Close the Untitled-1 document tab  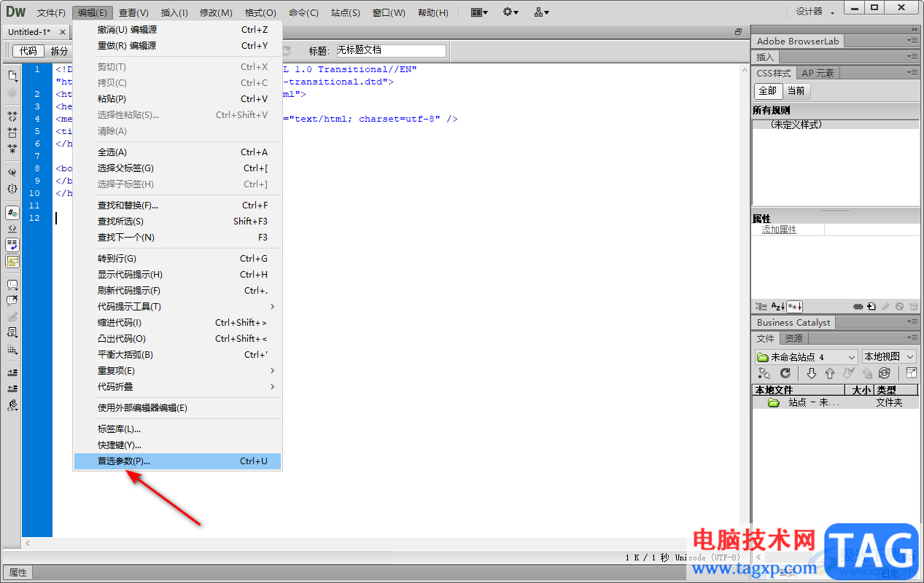coord(62,32)
